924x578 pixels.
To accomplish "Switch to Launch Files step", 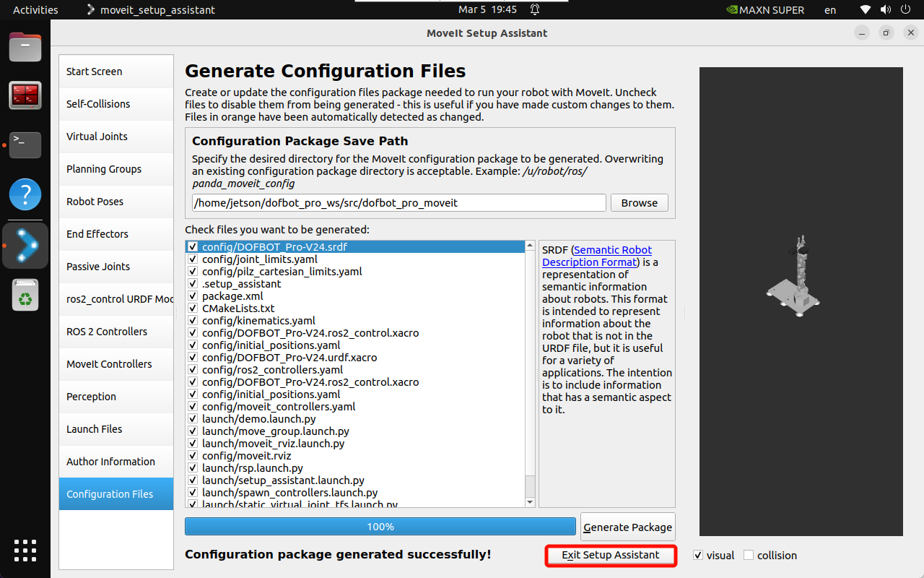I will click(x=116, y=429).
